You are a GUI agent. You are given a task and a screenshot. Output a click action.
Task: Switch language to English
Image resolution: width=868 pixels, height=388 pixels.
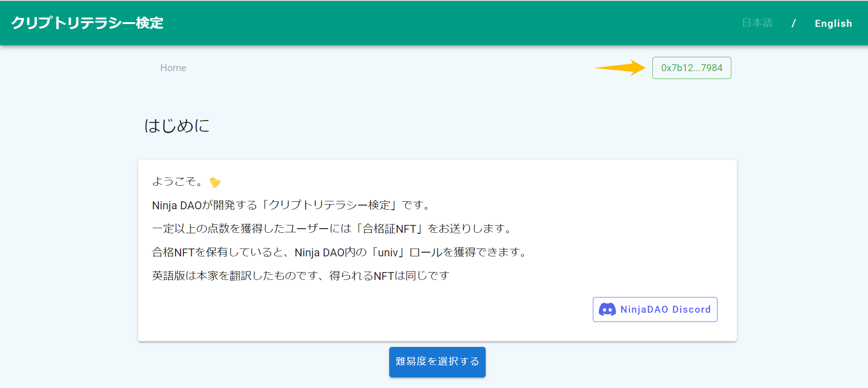833,23
